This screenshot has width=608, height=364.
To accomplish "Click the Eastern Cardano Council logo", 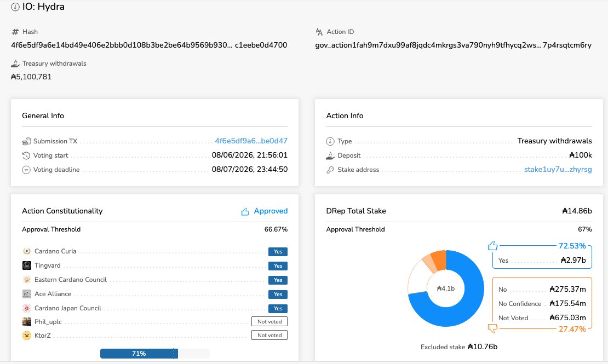I will coord(27,280).
